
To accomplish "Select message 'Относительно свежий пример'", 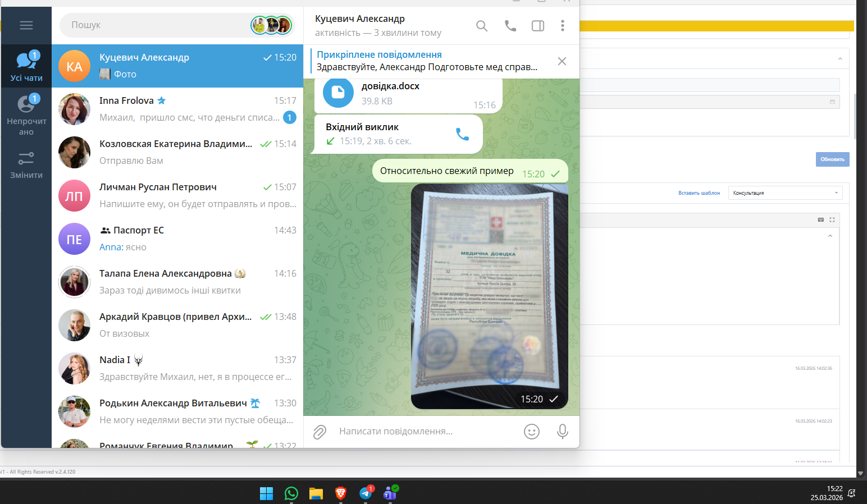I will tap(470, 171).
